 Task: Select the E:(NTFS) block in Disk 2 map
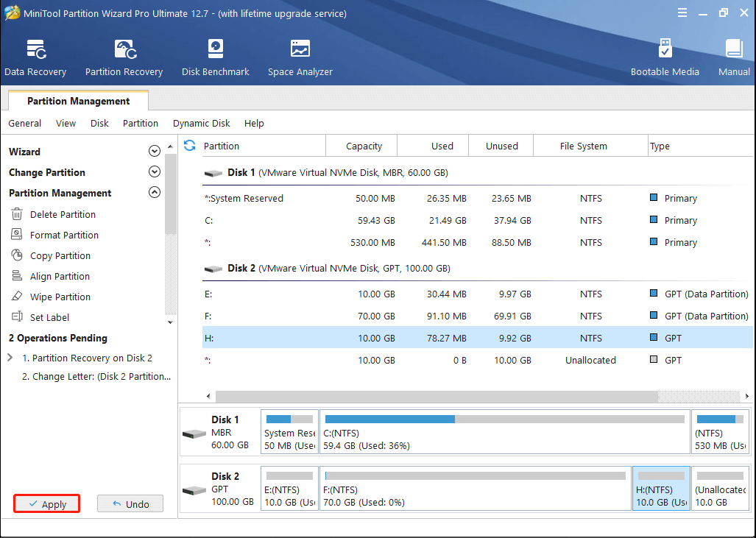coord(289,488)
